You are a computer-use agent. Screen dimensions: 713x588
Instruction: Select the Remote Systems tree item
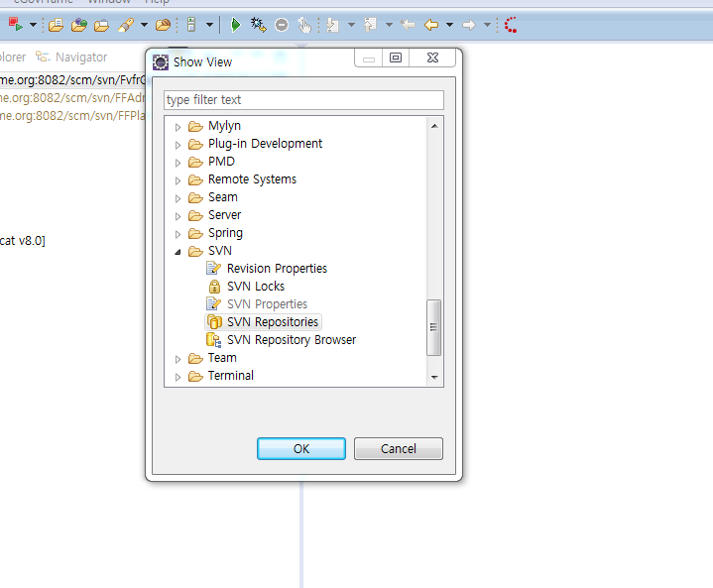click(252, 179)
